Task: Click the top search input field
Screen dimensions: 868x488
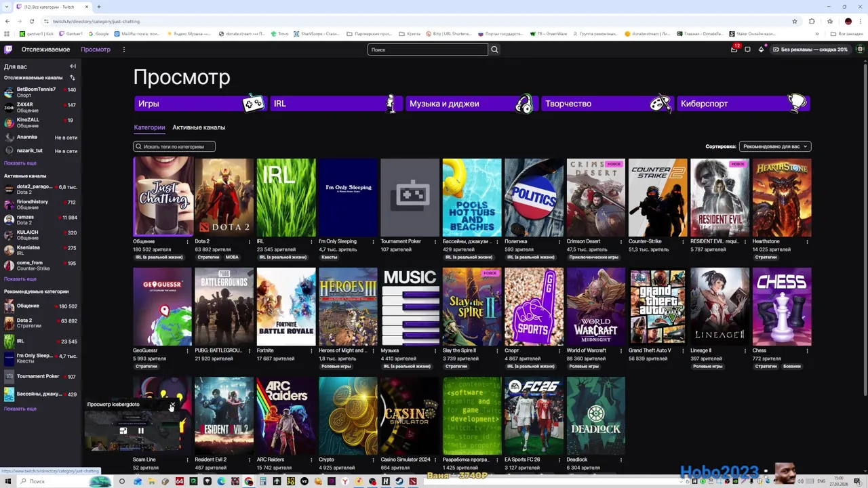Action: click(x=427, y=49)
